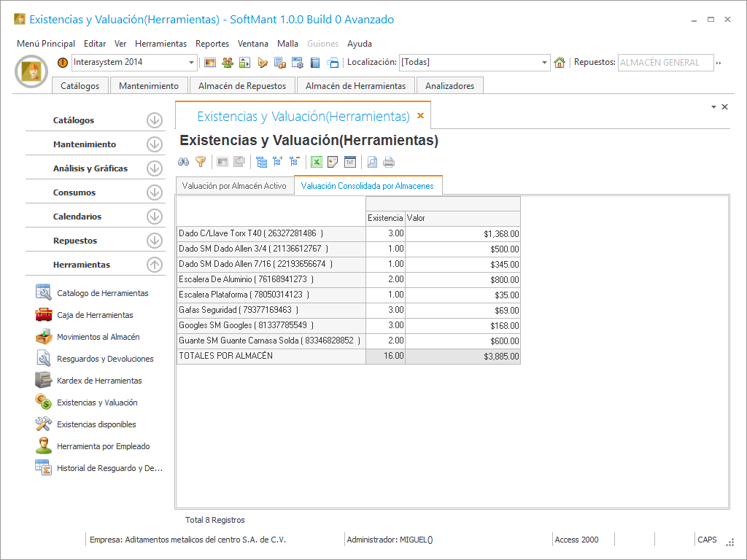Open the Interasystem 2014 dropdown
747x560 pixels.
[192, 63]
